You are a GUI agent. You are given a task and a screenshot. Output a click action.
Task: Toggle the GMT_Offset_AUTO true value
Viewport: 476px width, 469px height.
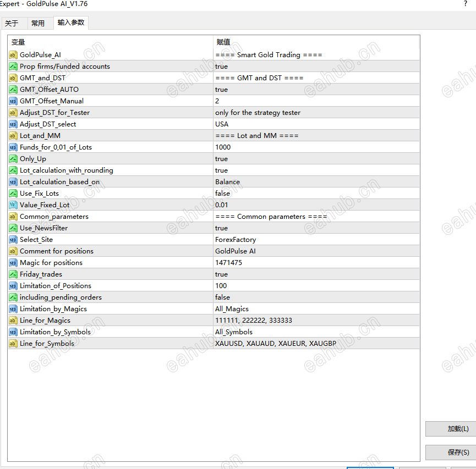(316, 90)
